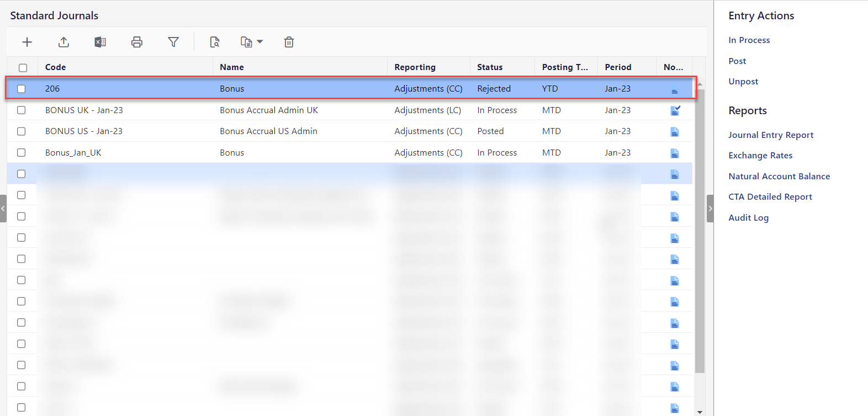Click the No... column header

[x=674, y=67]
